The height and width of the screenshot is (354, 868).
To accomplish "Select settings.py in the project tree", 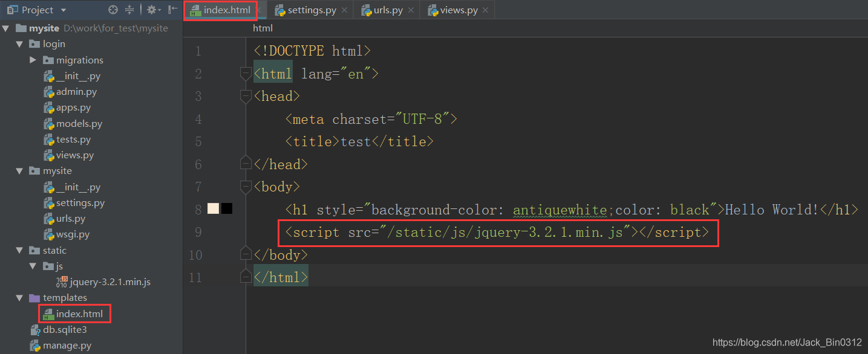I will (x=80, y=203).
